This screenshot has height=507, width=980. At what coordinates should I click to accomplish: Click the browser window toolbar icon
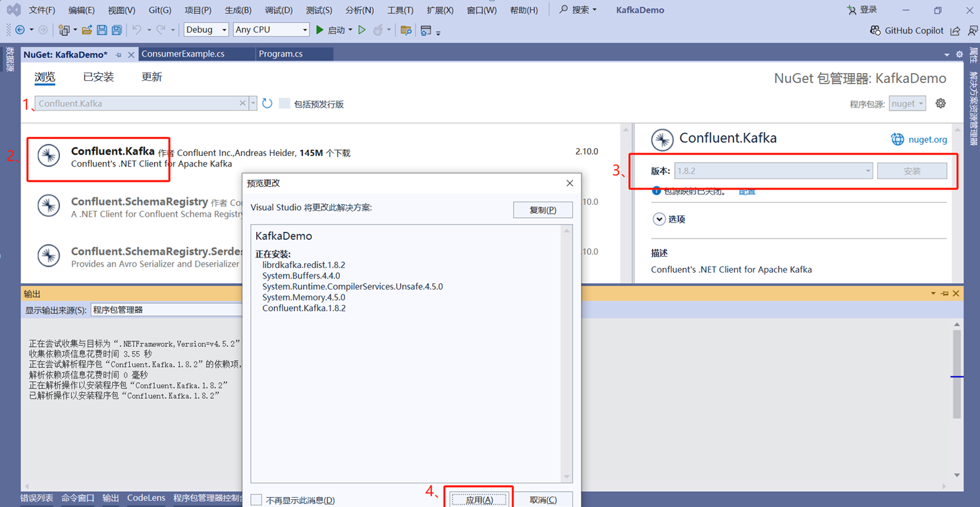click(426, 30)
